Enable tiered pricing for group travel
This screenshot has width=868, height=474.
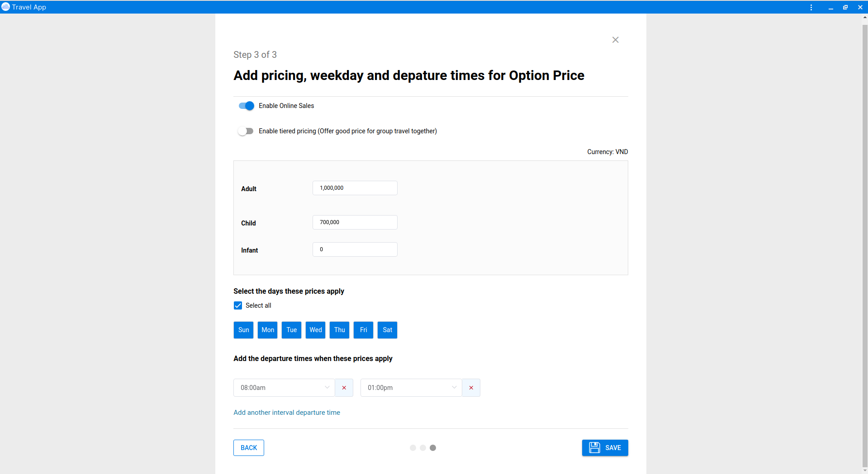coord(246,131)
